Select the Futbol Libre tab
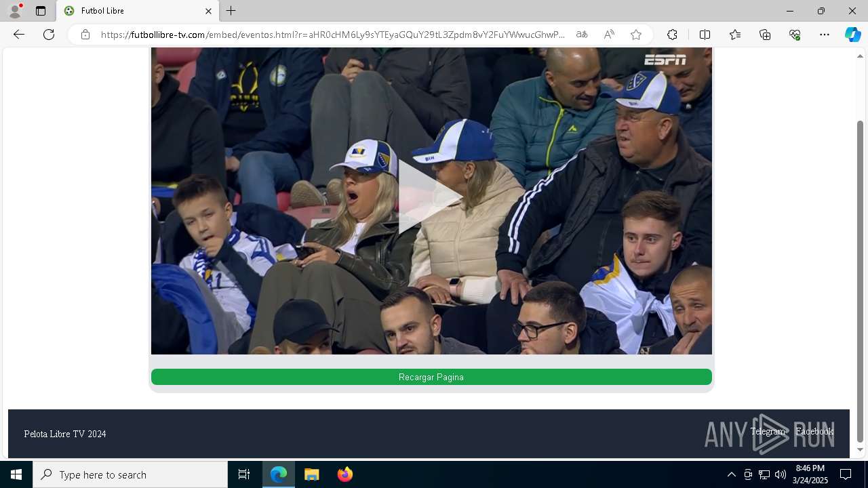Viewport: 868px width, 488px height. 139,11
